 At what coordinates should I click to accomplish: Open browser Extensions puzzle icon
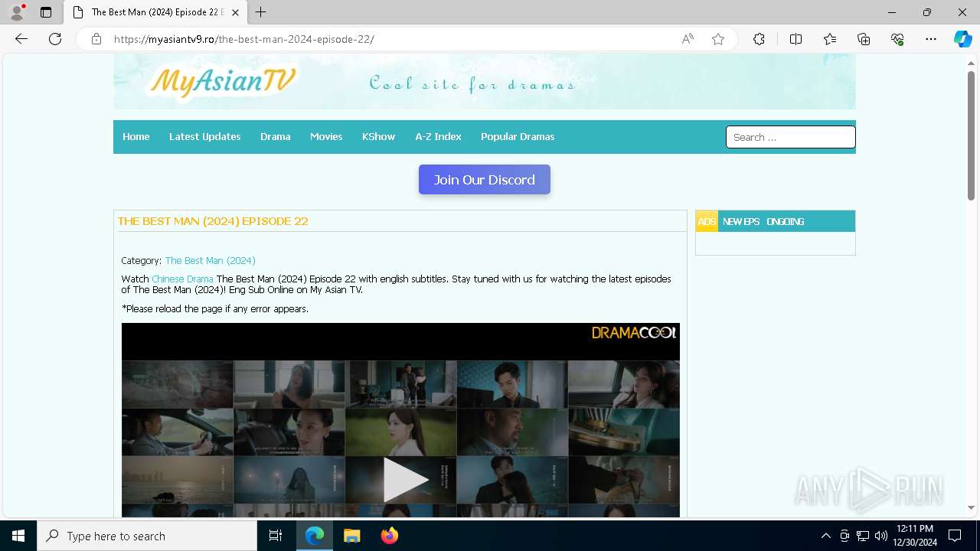coord(759,39)
